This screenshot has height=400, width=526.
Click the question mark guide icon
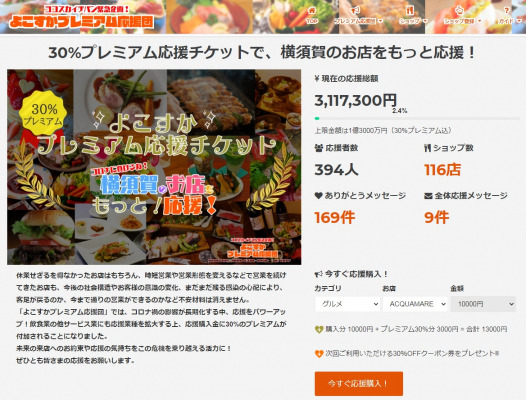pos(507,11)
